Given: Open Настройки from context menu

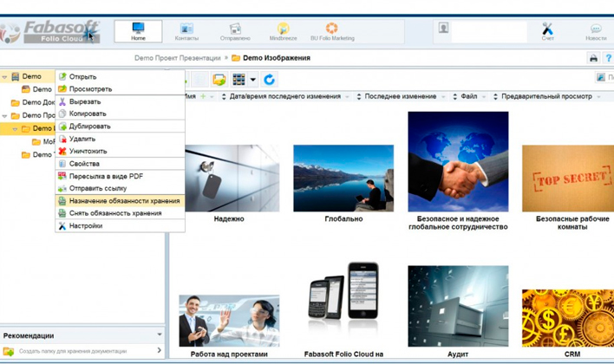Looking at the screenshot, I should 121,226.
